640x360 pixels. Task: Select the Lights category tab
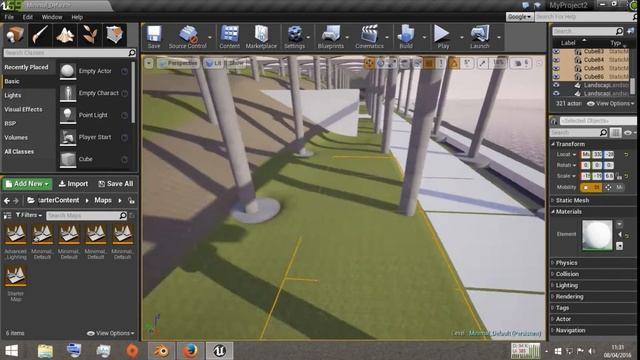point(13,95)
